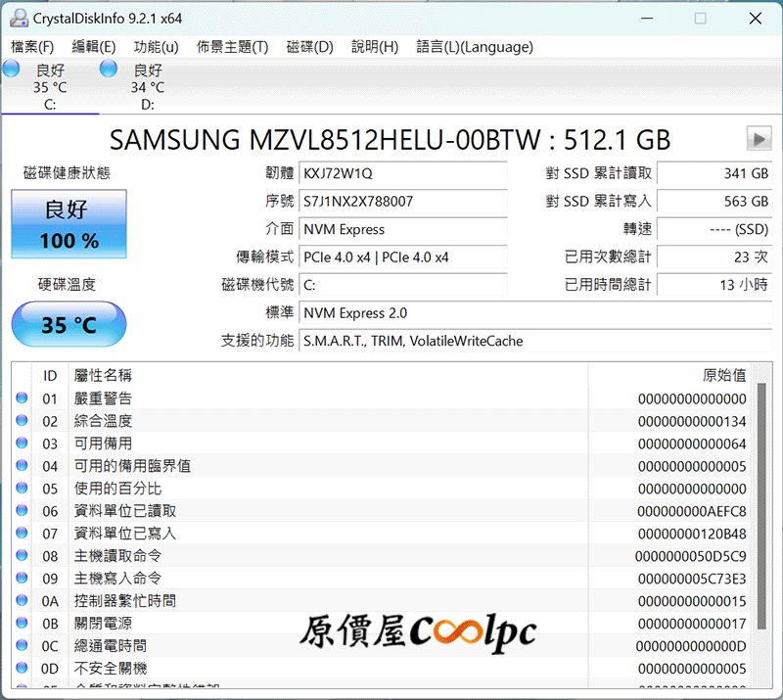The width and height of the screenshot is (783, 700).
Task: Open the 說明(H) menu
Action: pyautogui.click(x=375, y=47)
